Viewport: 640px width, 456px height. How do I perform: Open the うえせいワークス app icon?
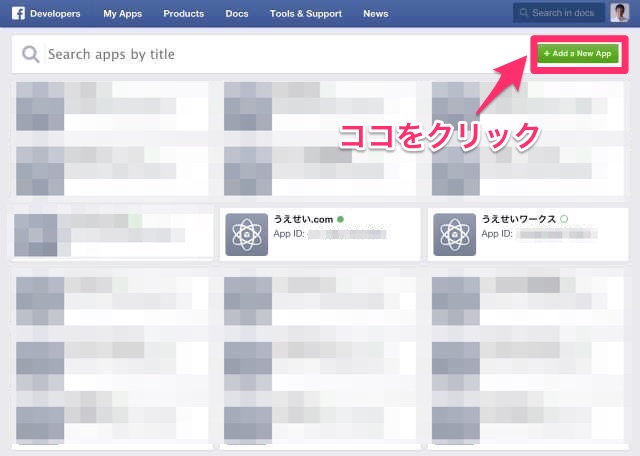pyautogui.click(x=454, y=234)
